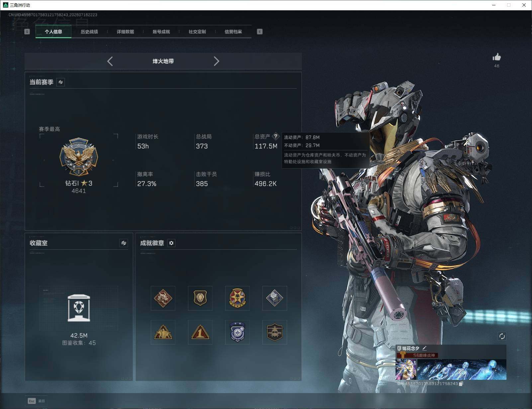Give a like with thumbs-up icon
This screenshot has width=532, height=409.
point(497,57)
